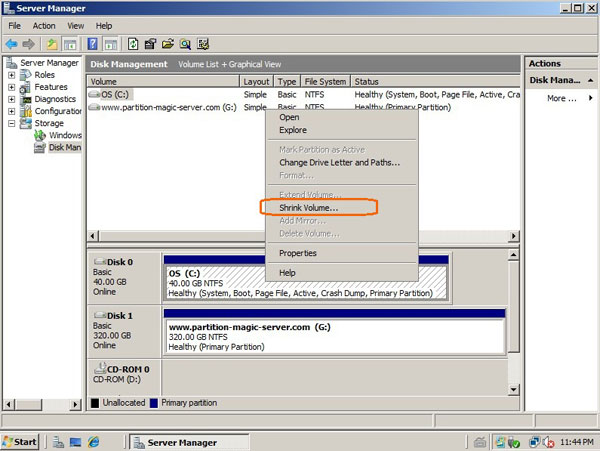Toggle the Show/Hide Console Tree icon
Screen dimensions: 600x451
point(70,44)
